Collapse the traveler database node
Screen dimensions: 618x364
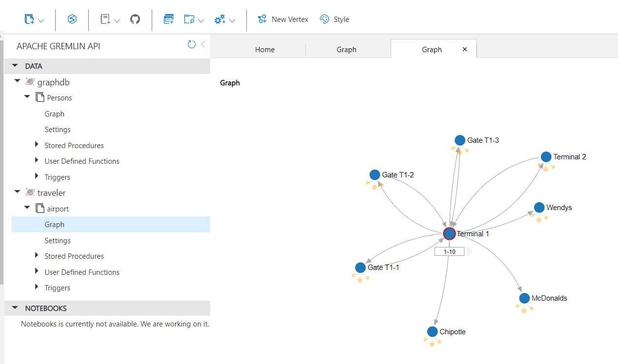[x=17, y=192]
